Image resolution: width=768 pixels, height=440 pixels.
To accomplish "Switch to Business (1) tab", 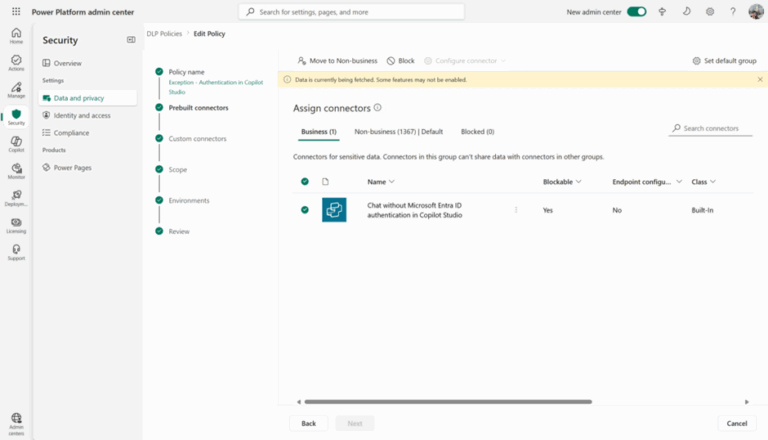I will coord(319,131).
